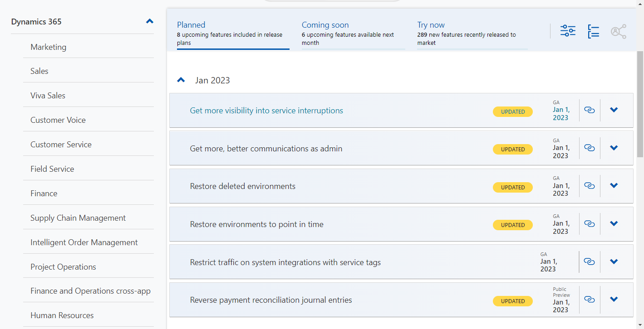Expand Get more, better communications as admin

click(x=614, y=148)
